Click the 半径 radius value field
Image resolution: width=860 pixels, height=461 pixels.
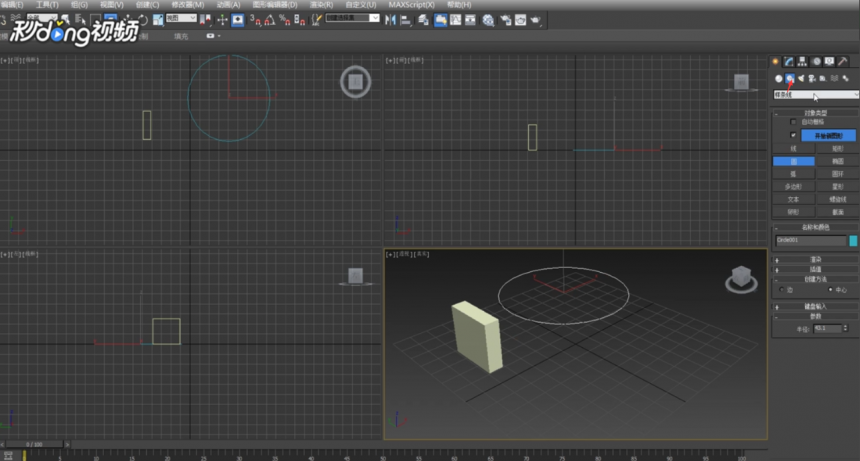coord(828,328)
